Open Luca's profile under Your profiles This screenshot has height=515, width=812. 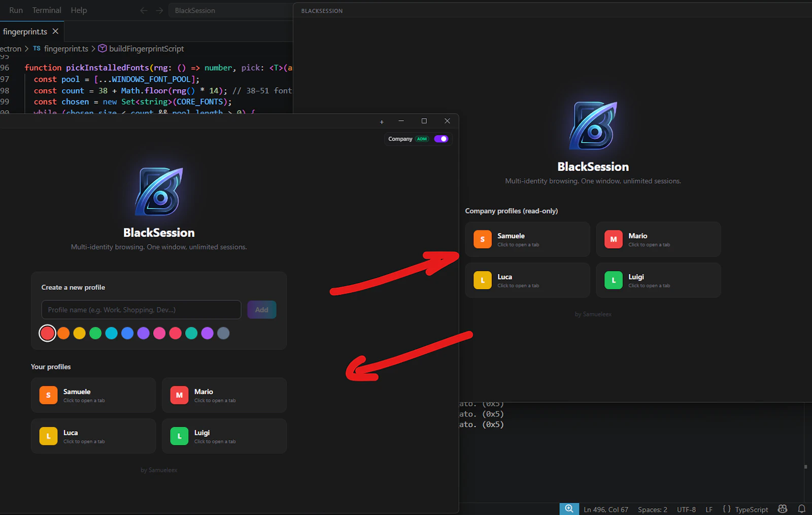tap(93, 436)
